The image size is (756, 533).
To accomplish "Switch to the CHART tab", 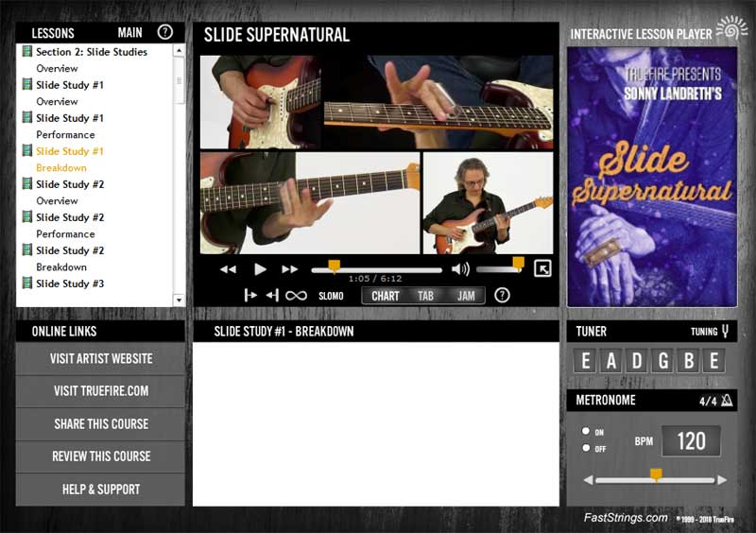I will [386, 296].
